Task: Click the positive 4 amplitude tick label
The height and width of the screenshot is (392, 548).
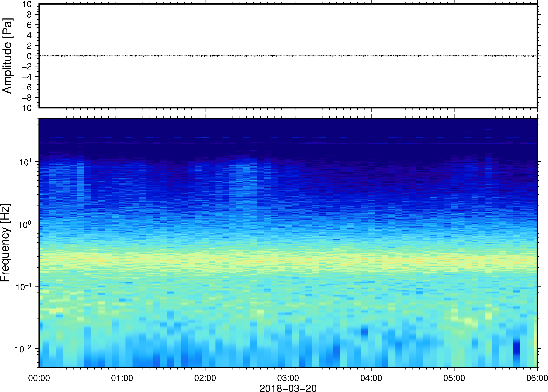Action: (30, 35)
